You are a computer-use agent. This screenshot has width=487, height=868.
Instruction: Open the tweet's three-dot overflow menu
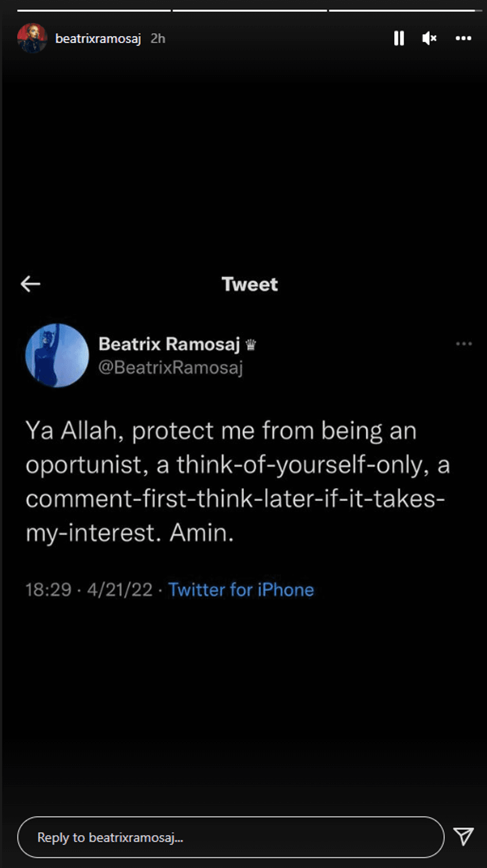[x=464, y=344]
